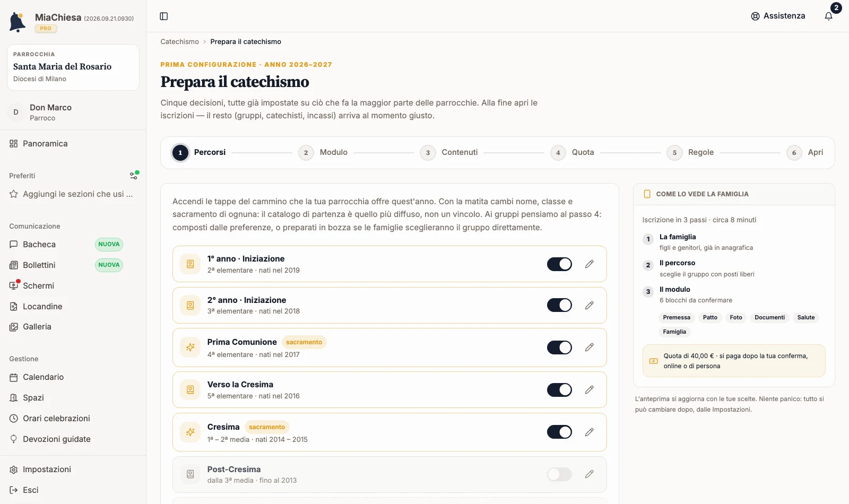The width and height of the screenshot is (849, 504).
Task: Click the Impostazioni gear icon
Action: [14, 470]
